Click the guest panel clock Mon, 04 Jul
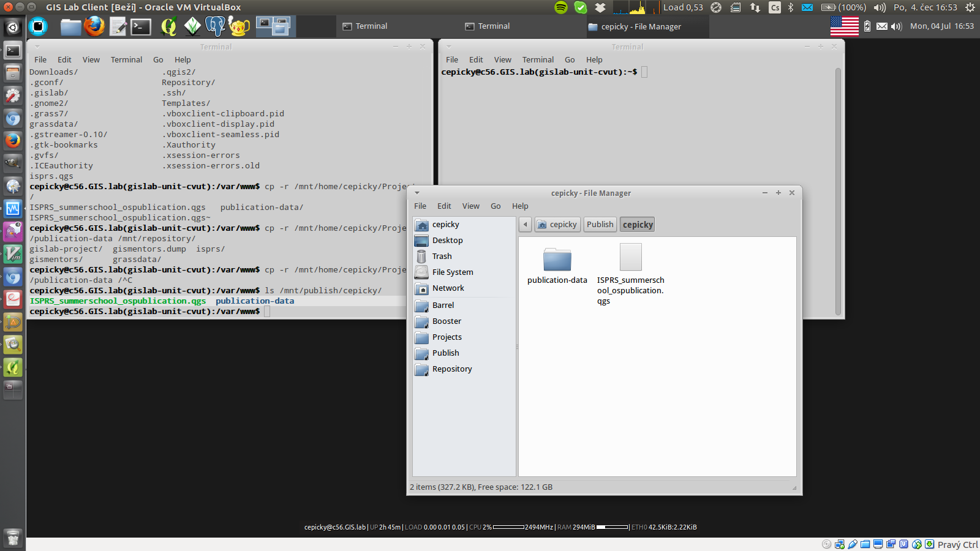Image resolution: width=980 pixels, height=551 pixels. [x=942, y=26]
